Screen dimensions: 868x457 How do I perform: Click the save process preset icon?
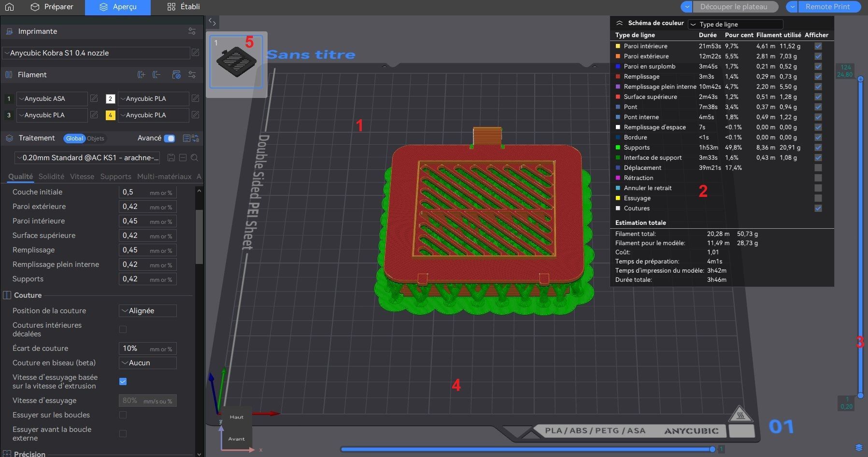tap(171, 158)
